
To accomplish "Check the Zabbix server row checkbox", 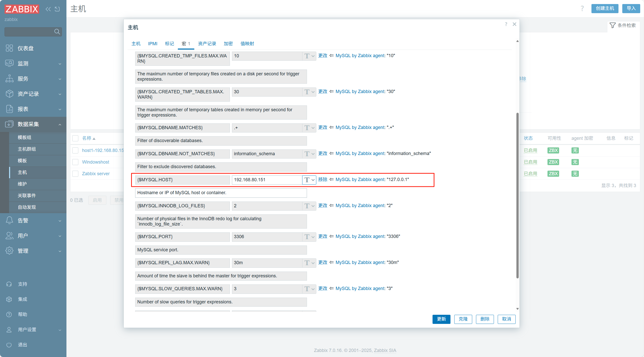I will pyautogui.click(x=75, y=174).
